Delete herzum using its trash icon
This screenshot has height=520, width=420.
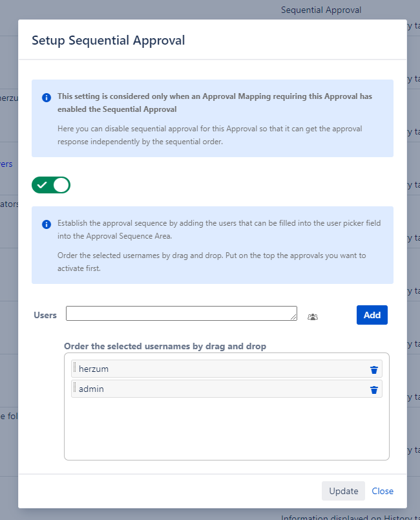pos(373,369)
